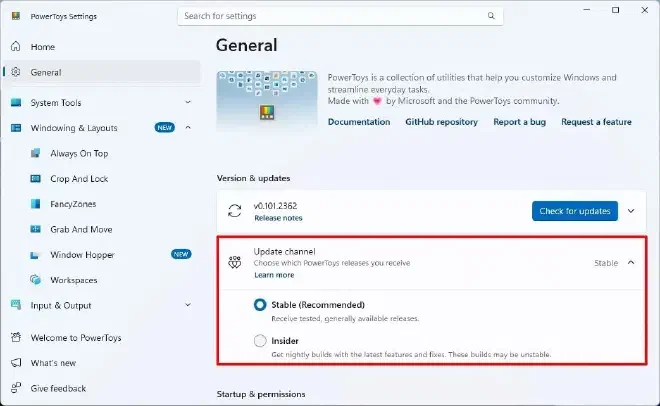Viewport: 660px width, 406px height.
Task: Open the Home page
Action: pos(101,47)
